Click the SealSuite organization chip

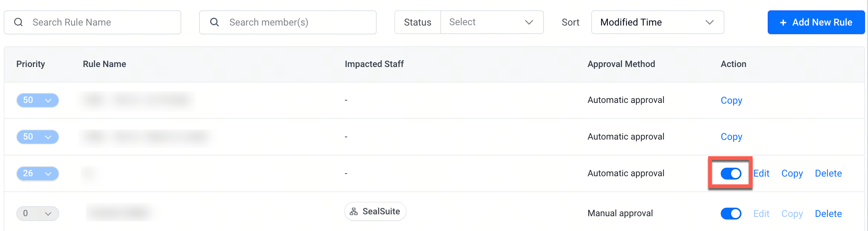pos(375,211)
